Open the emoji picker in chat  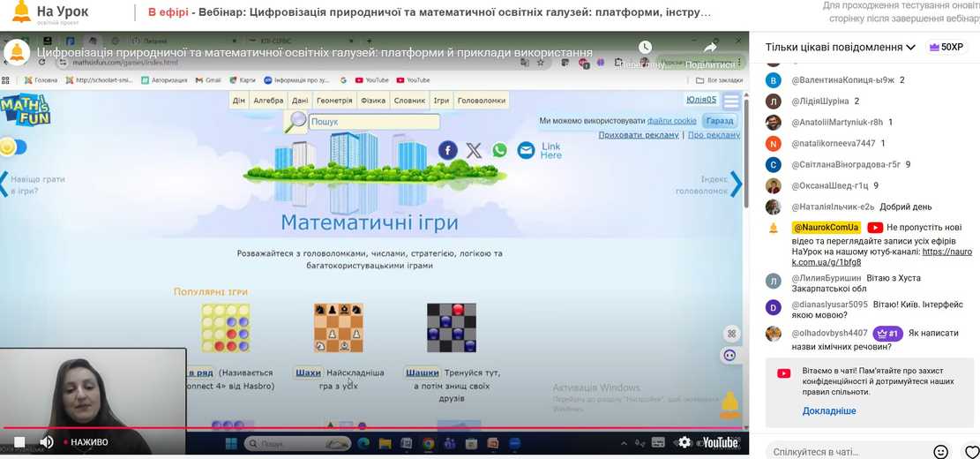(x=940, y=451)
